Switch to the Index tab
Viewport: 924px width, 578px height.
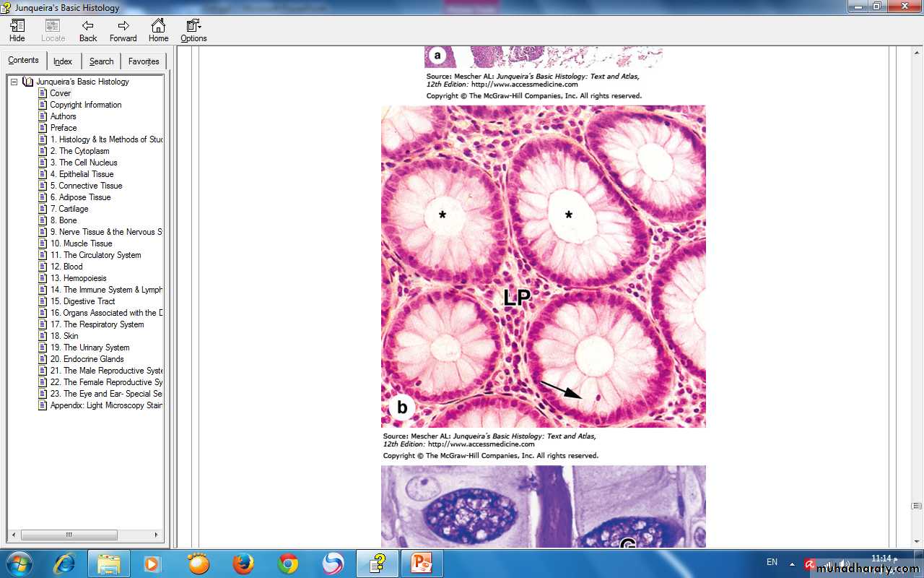(63, 61)
